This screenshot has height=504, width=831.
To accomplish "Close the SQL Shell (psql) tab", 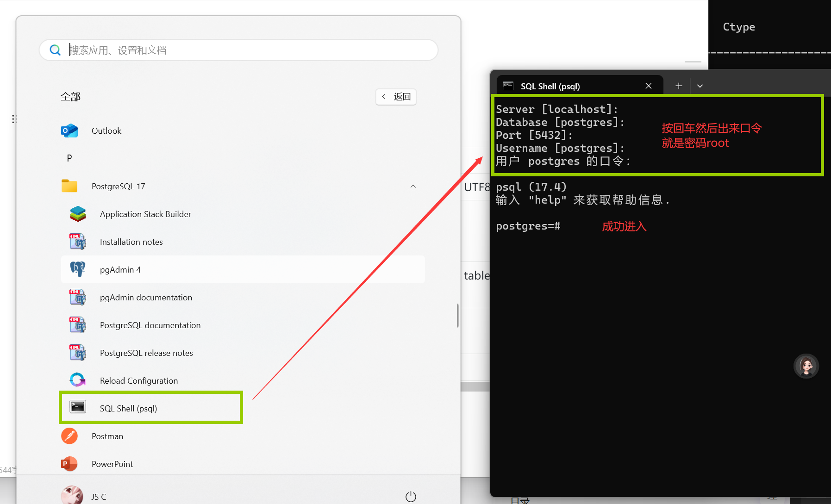I will pos(649,86).
